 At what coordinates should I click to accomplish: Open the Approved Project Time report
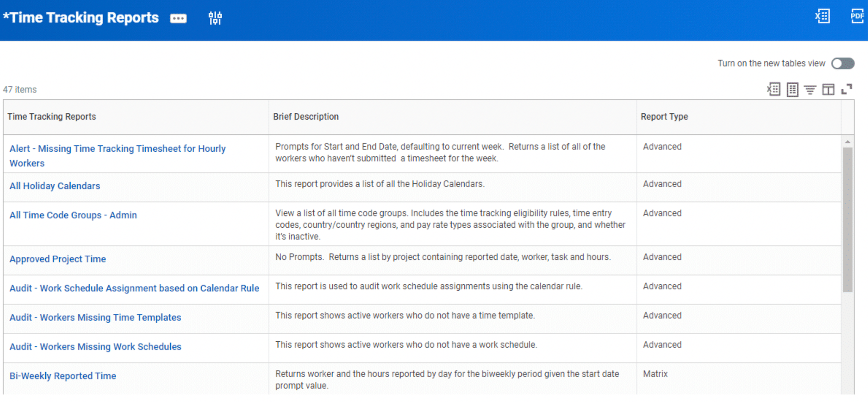coord(57,259)
